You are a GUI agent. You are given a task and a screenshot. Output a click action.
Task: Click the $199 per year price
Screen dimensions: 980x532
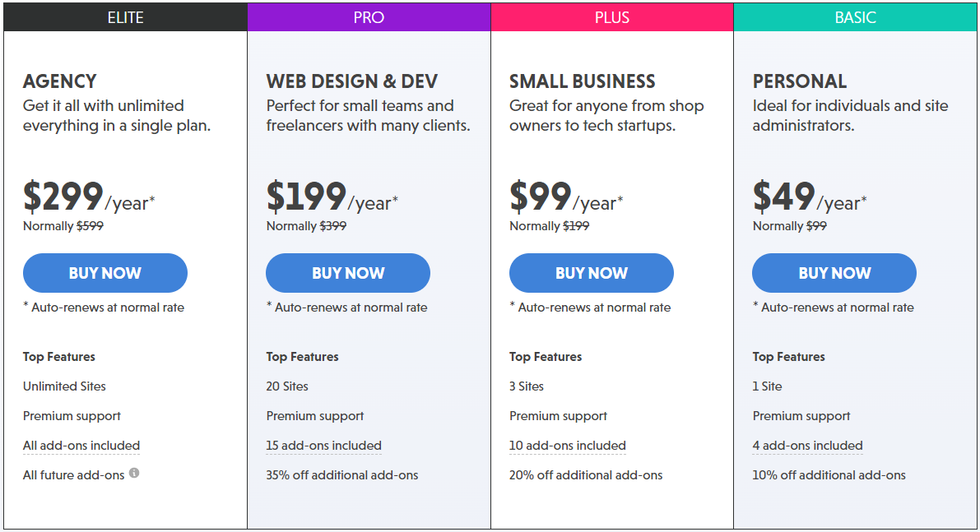[x=306, y=197]
